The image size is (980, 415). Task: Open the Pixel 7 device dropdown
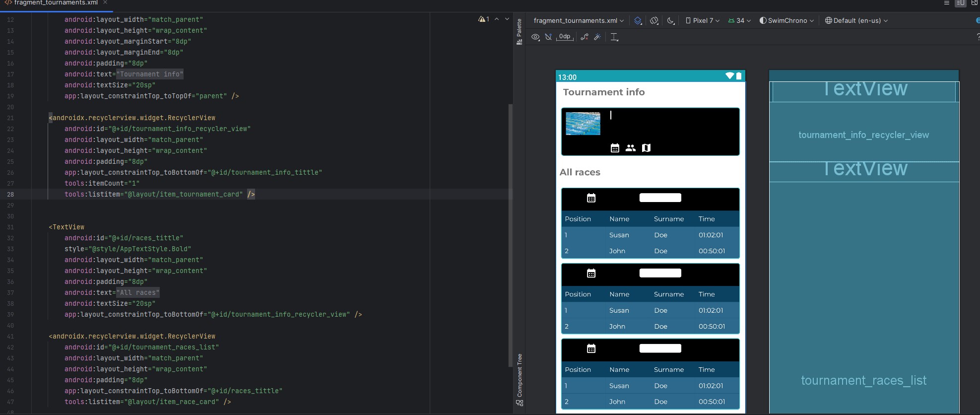[x=702, y=20]
